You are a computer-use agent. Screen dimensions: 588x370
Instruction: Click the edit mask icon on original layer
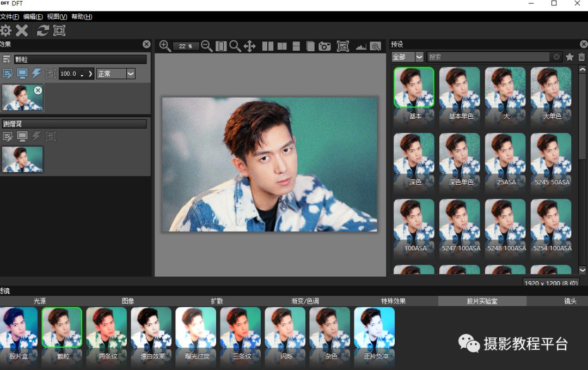tap(7, 136)
